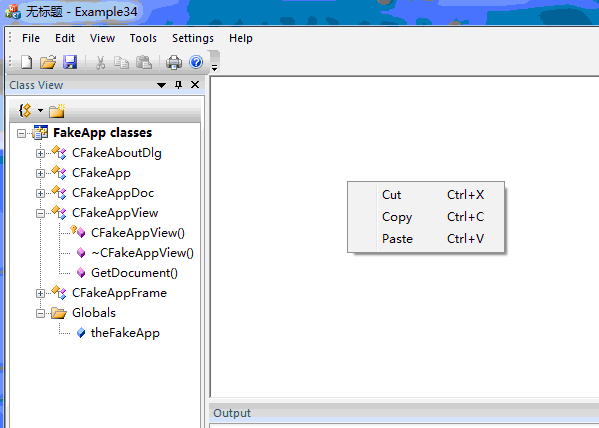The height and width of the screenshot is (428, 599).
Task: Click the theFakeApp variable icon
Action: [x=81, y=333]
